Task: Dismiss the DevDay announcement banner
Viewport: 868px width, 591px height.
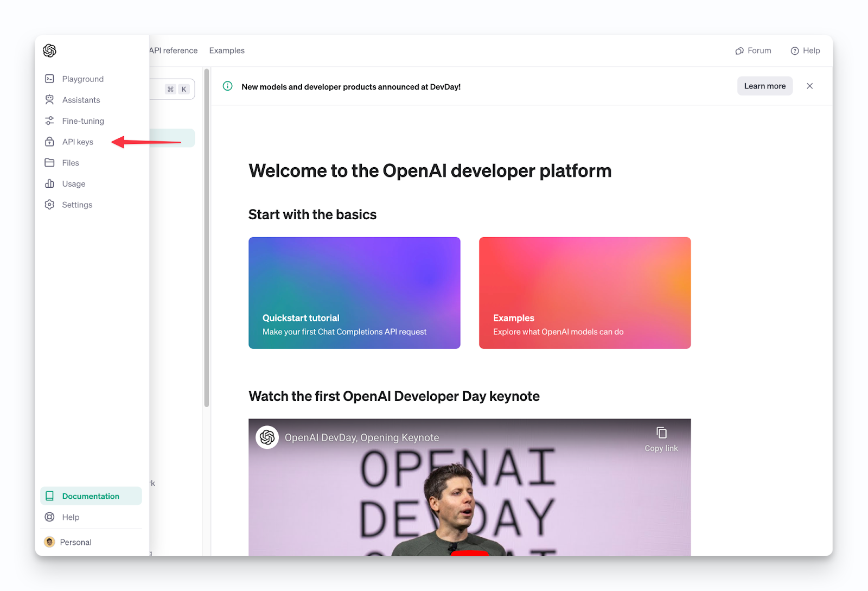Action: (809, 86)
